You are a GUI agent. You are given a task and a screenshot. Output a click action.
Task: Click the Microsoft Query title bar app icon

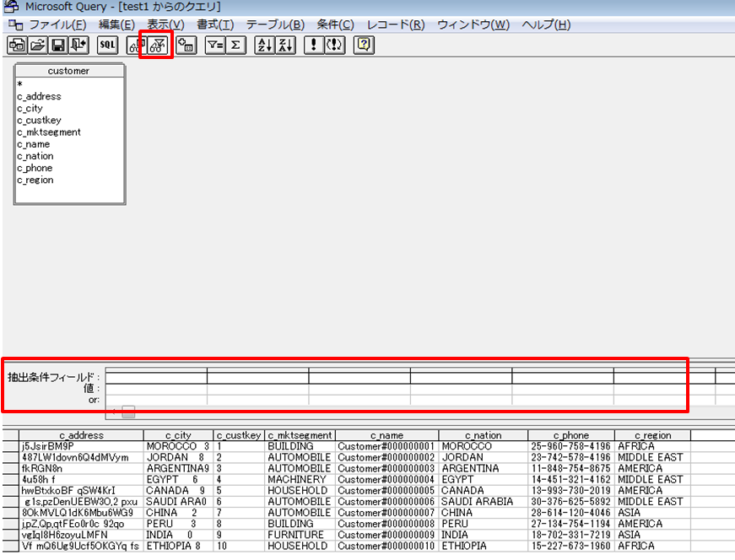tap(11, 7)
